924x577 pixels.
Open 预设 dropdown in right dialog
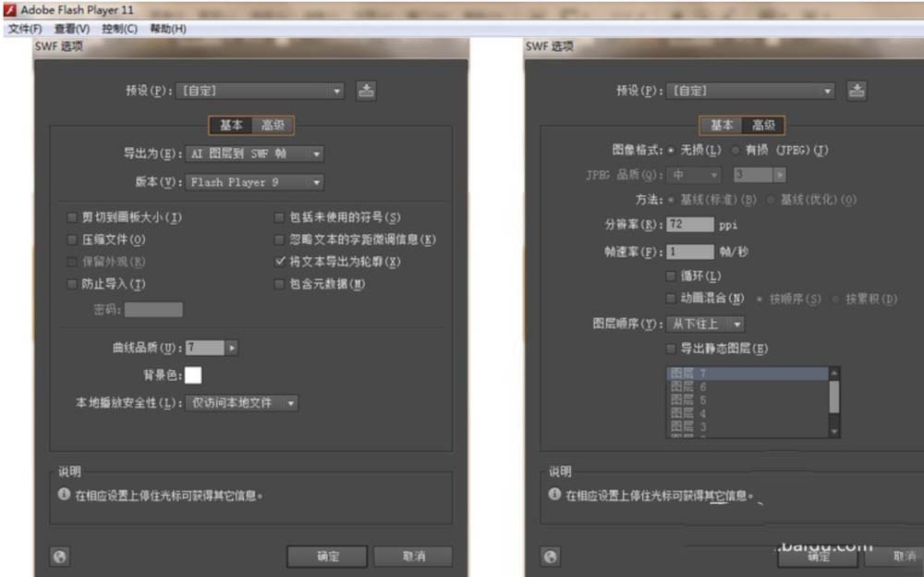[x=750, y=91]
